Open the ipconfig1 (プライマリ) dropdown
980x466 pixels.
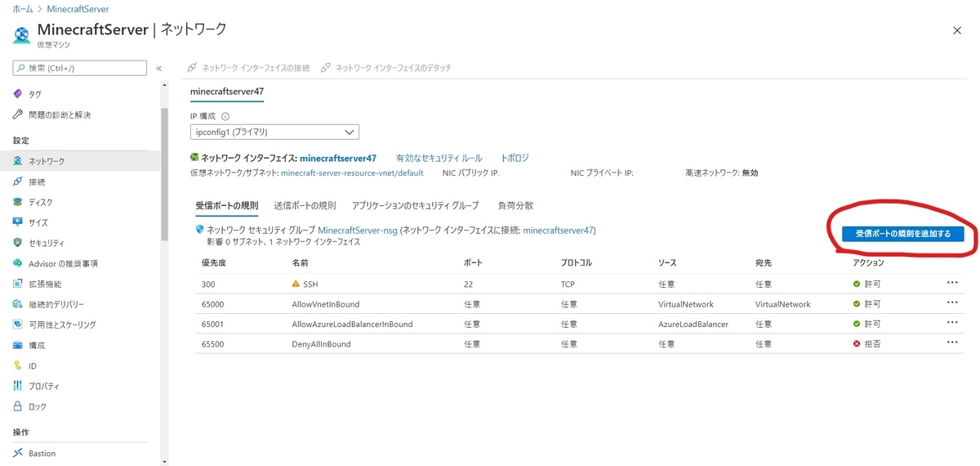tap(274, 132)
